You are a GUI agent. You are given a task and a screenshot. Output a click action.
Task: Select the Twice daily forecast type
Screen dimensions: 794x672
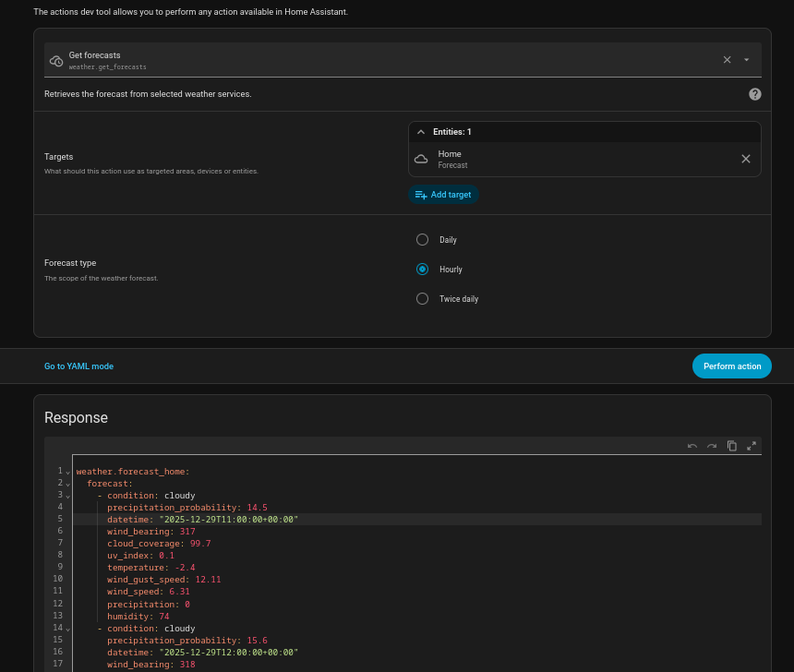(x=423, y=299)
